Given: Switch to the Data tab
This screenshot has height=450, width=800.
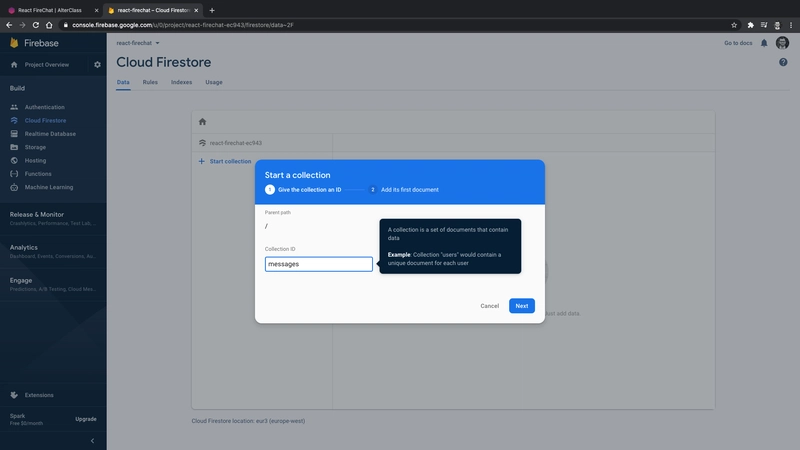Looking at the screenshot, I should click(123, 82).
